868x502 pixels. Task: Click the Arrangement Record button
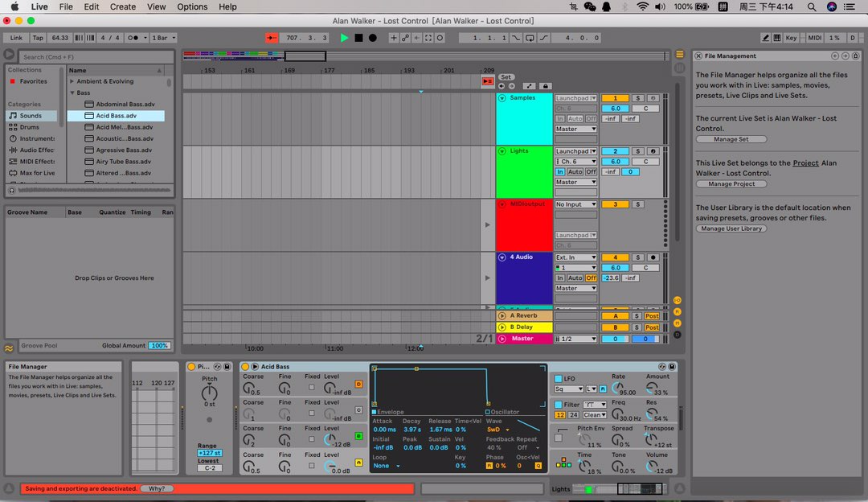pyautogui.click(x=372, y=38)
